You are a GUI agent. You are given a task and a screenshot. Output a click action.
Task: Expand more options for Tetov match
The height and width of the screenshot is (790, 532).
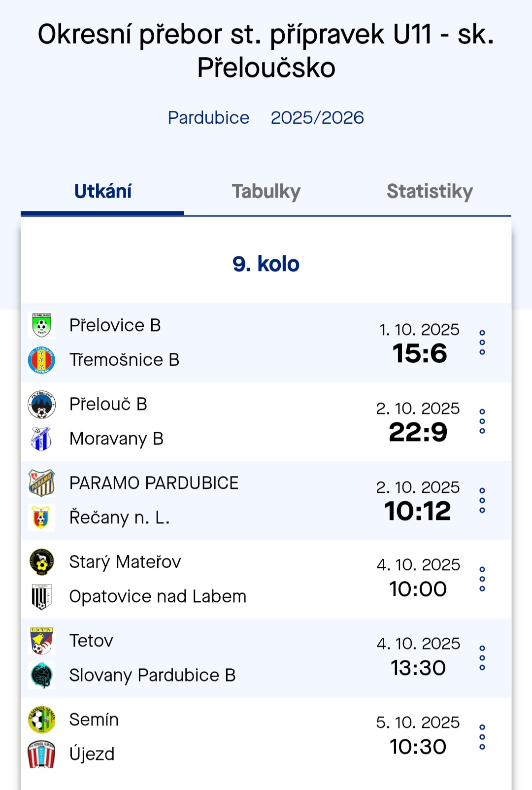pyautogui.click(x=482, y=658)
